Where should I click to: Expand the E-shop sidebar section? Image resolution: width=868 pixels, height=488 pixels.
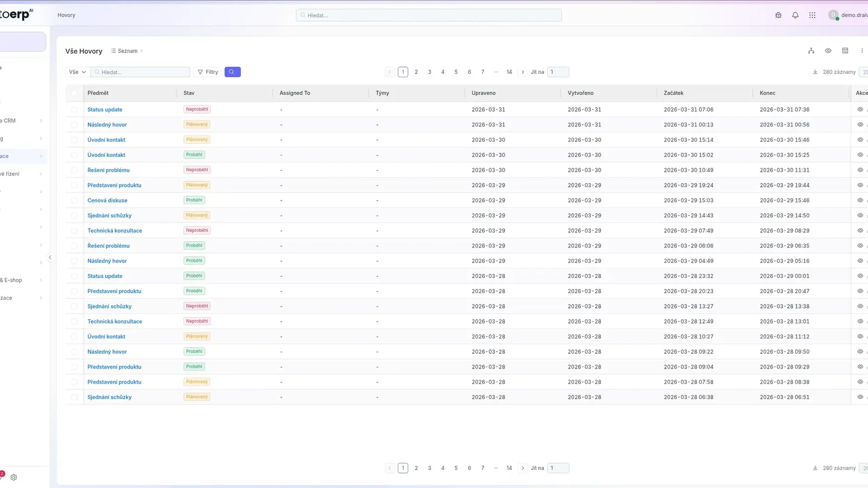(x=41, y=280)
